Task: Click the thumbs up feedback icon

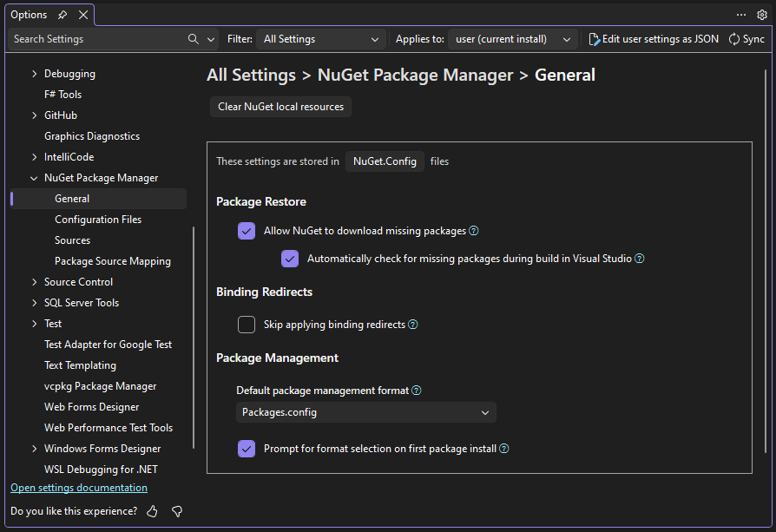Action: click(x=152, y=511)
